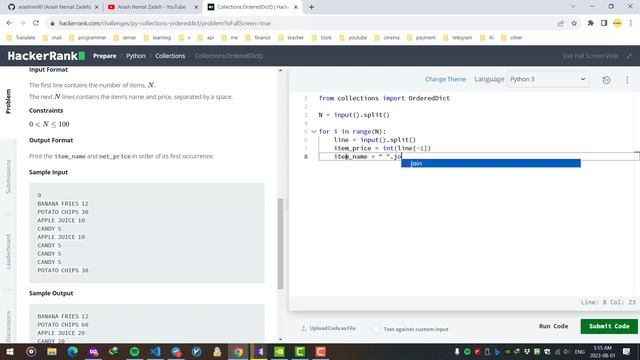Screen dimensions: 640x360
Task: Open a new browser tab
Action: tap(311, 7)
